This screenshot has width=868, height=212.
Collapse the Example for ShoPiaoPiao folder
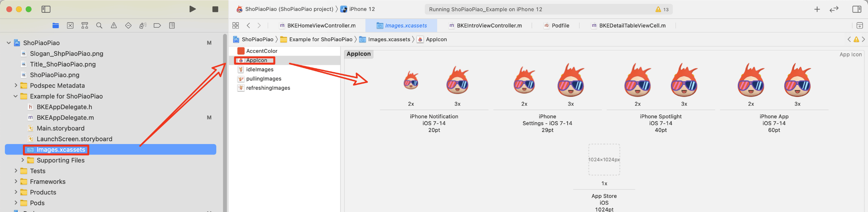pos(16,96)
